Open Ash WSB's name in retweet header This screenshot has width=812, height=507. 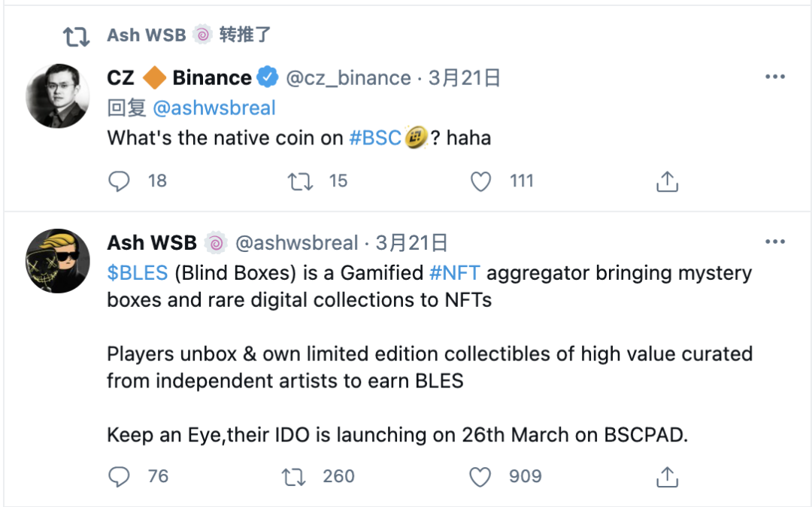[x=147, y=35]
